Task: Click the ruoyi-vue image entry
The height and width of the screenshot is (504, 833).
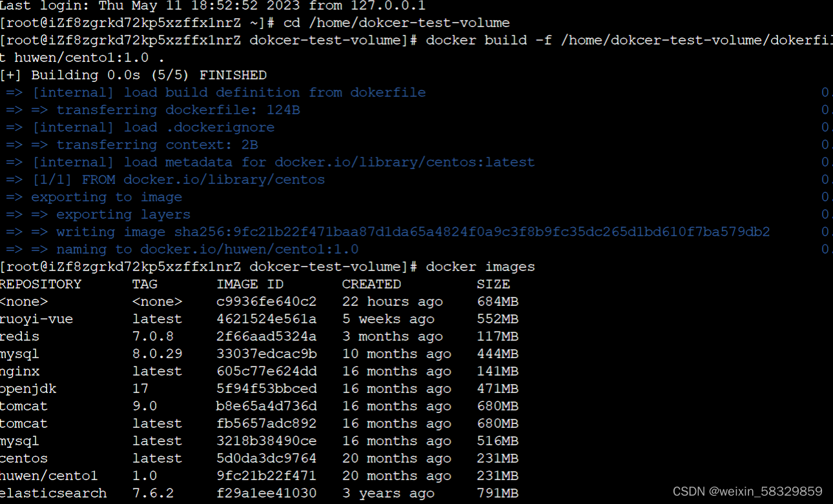Action: click(x=36, y=319)
